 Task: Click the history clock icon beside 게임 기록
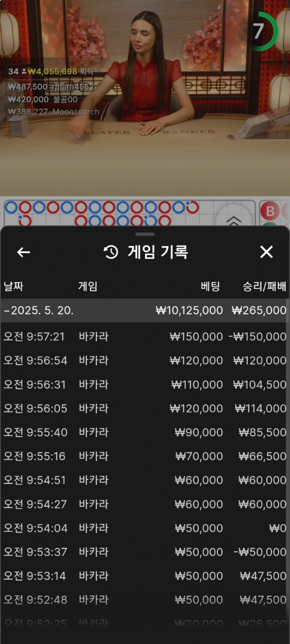pos(111,252)
